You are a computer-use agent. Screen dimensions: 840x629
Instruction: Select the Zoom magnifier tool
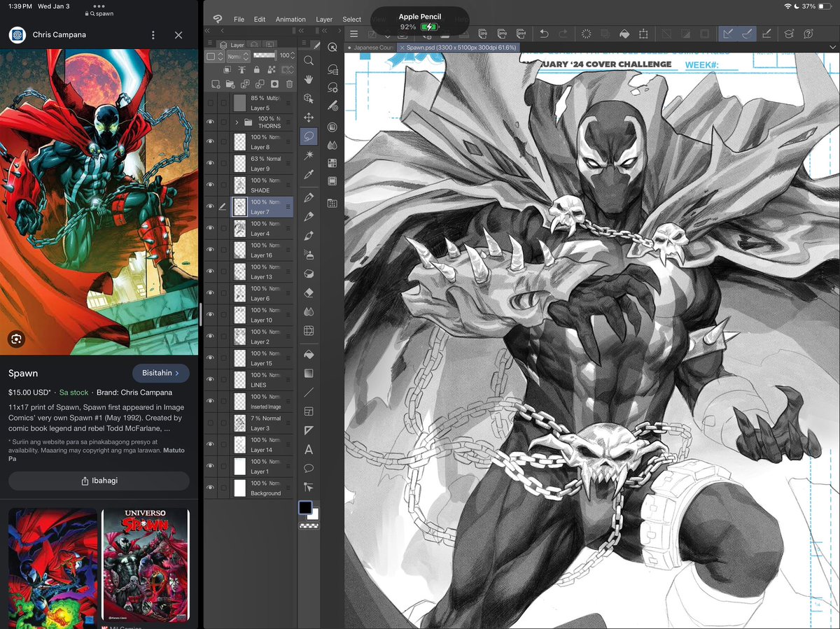(x=308, y=62)
